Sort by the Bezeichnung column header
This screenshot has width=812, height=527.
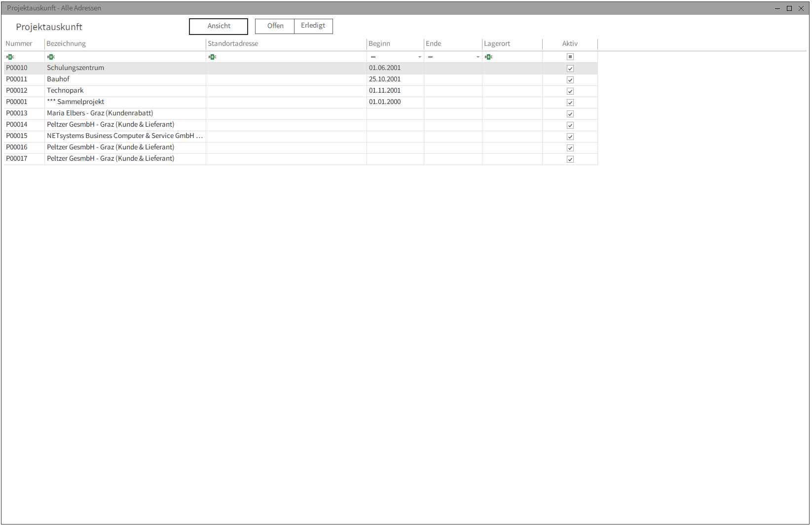(x=125, y=44)
